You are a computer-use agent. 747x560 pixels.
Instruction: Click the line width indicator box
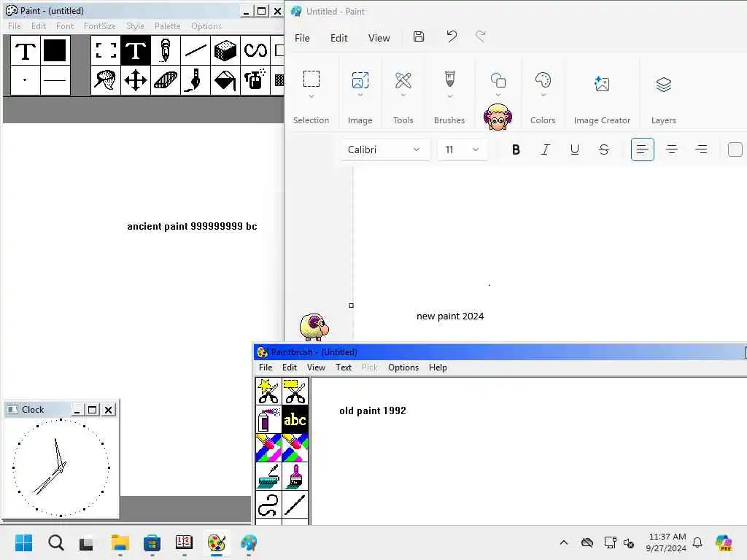[55, 80]
